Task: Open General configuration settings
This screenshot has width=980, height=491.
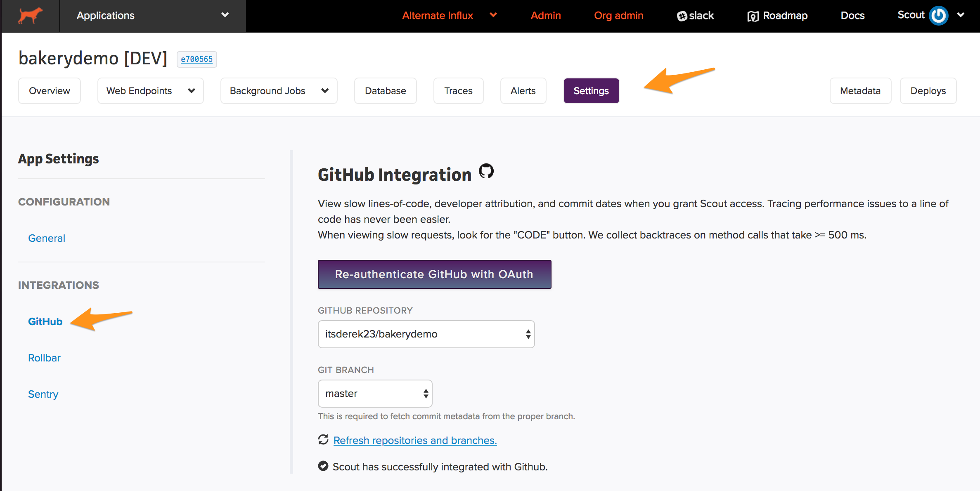Action: tap(47, 238)
